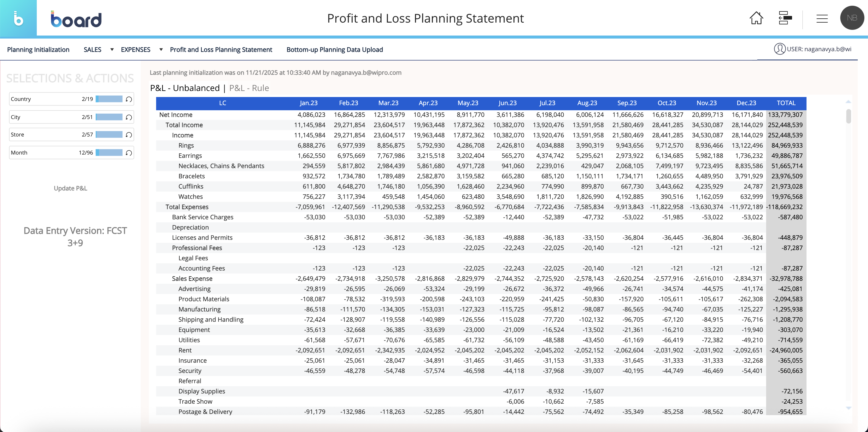868x432 pixels.
Task: Open Planning Initialization menu item
Action: 38,50
